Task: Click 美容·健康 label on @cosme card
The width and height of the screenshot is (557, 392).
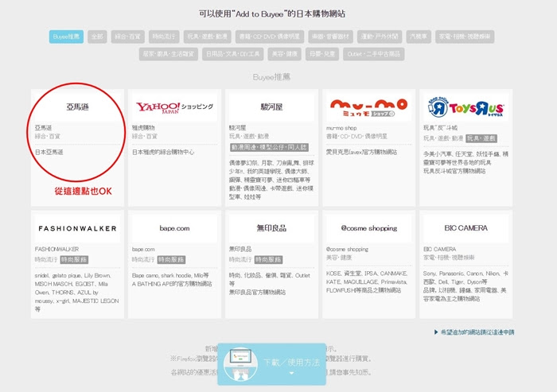Action: [x=339, y=258]
